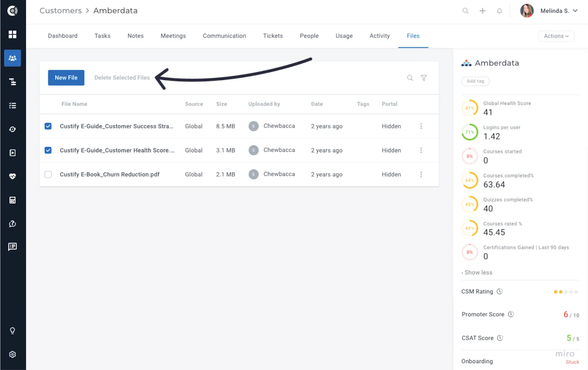588x370 pixels.
Task: Open the health heart icon in sidebar
Action: (x=12, y=177)
